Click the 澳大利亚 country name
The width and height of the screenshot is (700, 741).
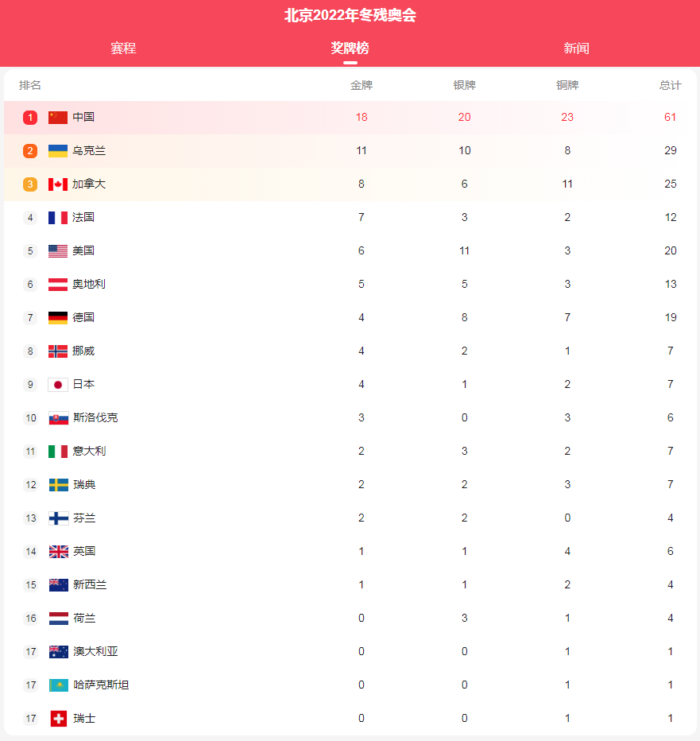[x=95, y=652]
